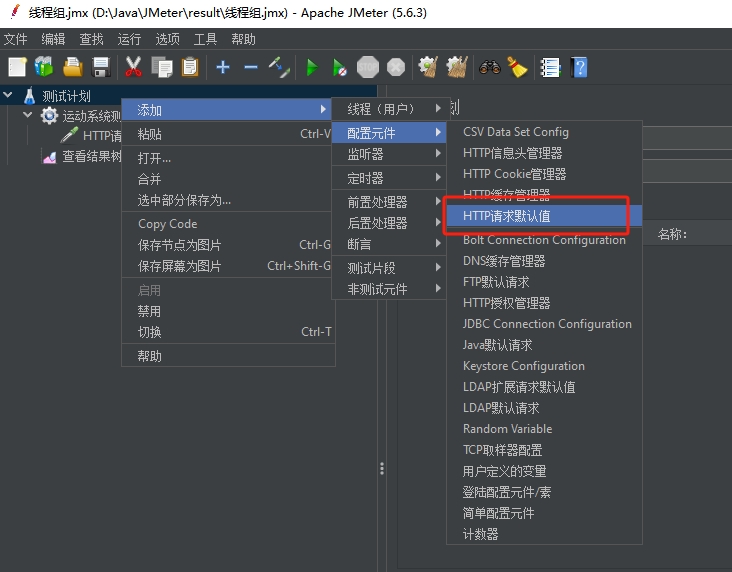This screenshot has height=572, width=732.
Task: Click the New test plan icon
Action: click(17, 67)
